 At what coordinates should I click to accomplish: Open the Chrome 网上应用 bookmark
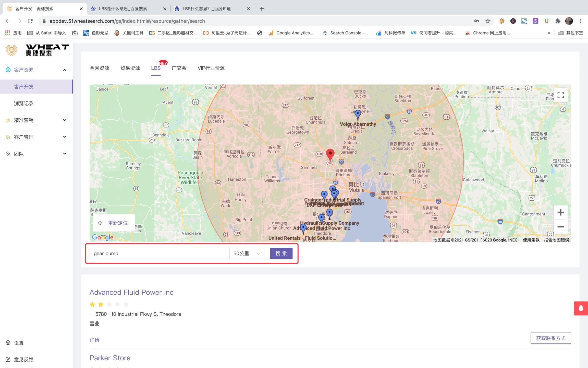click(487, 33)
